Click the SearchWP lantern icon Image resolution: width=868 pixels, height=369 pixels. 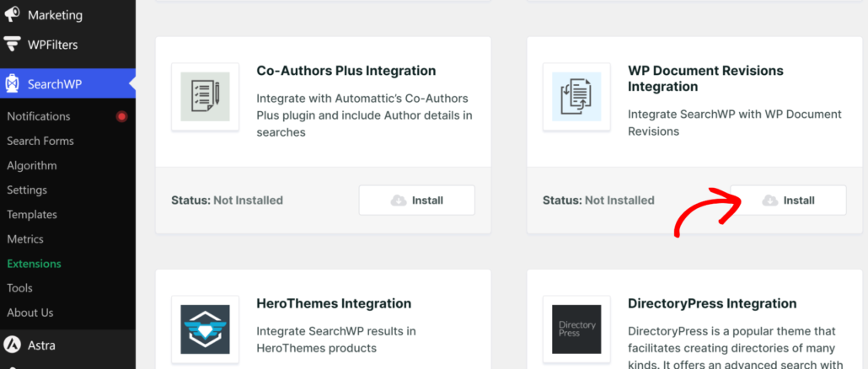12,84
